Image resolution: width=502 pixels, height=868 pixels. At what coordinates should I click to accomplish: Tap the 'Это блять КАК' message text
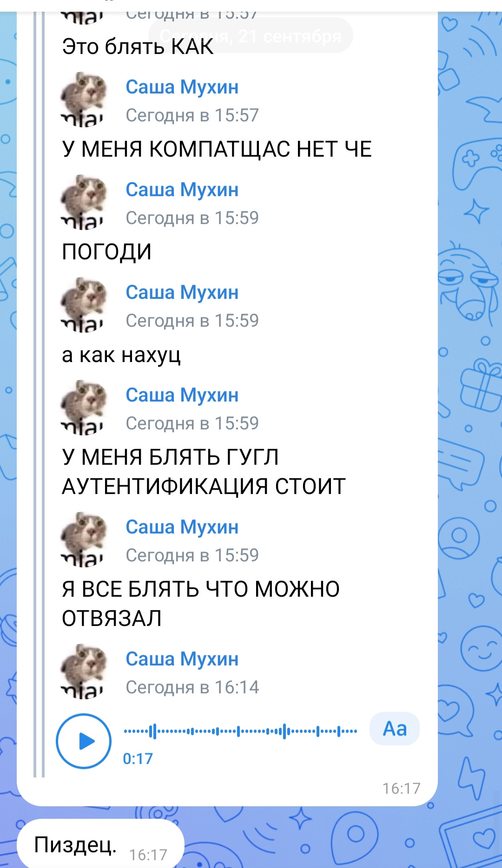[138, 46]
